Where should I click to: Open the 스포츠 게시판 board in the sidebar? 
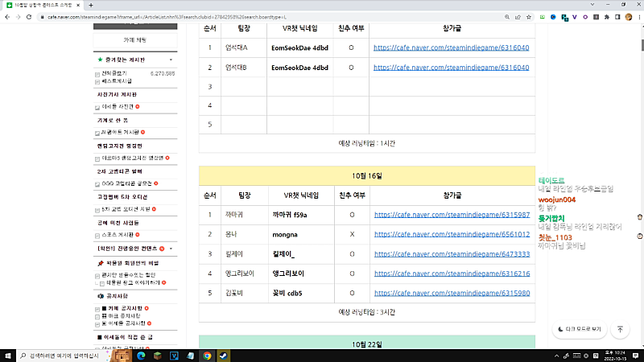click(118, 235)
